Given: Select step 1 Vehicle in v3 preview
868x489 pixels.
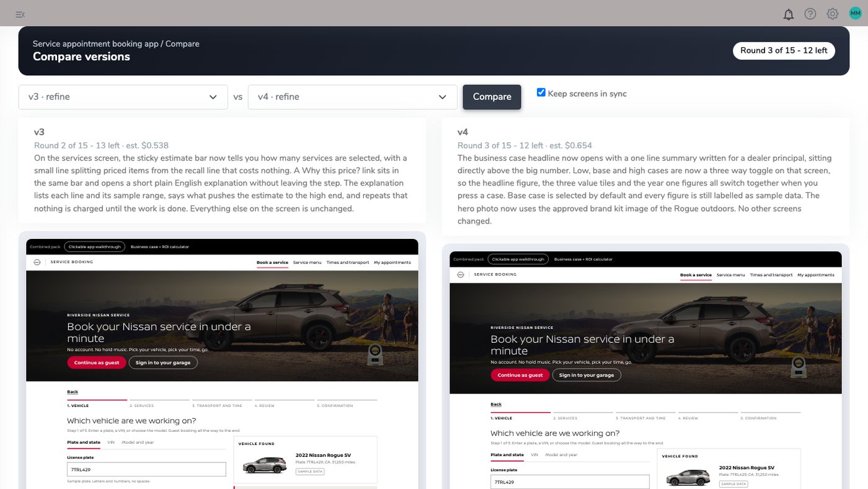Looking at the screenshot, I should pos(97,403).
